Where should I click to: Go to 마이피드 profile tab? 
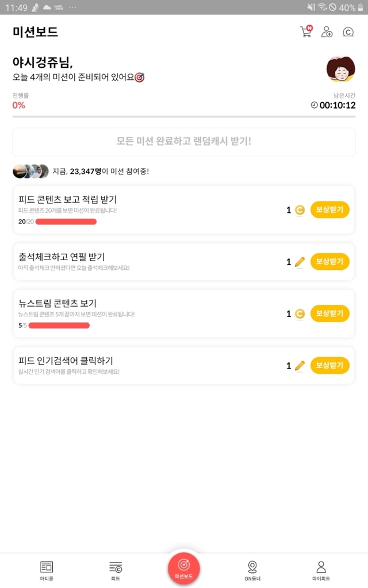pos(321,570)
